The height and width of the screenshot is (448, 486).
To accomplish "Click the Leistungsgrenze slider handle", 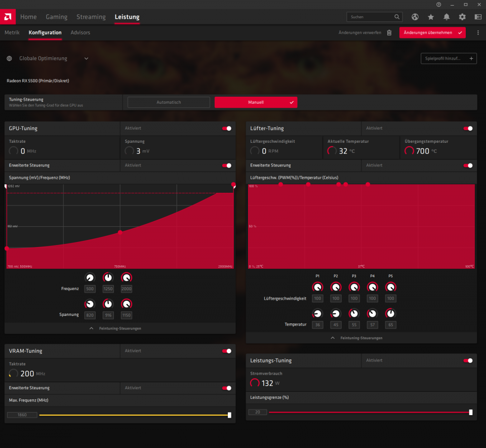I will [471, 413].
